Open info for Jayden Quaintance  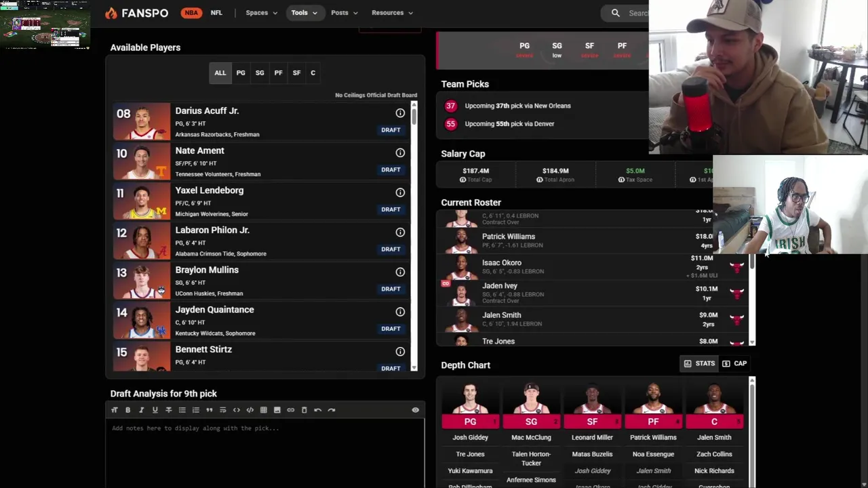pyautogui.click(x=400, y=312)
